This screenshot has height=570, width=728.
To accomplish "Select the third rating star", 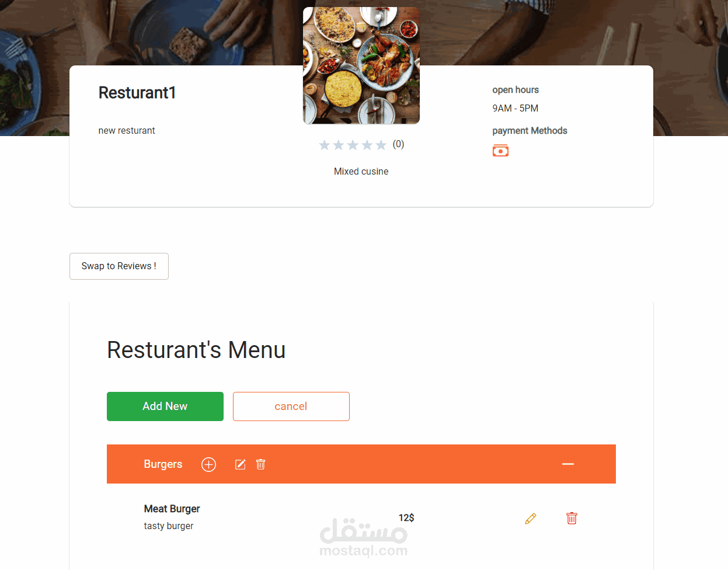I will (x=353, y=145).
